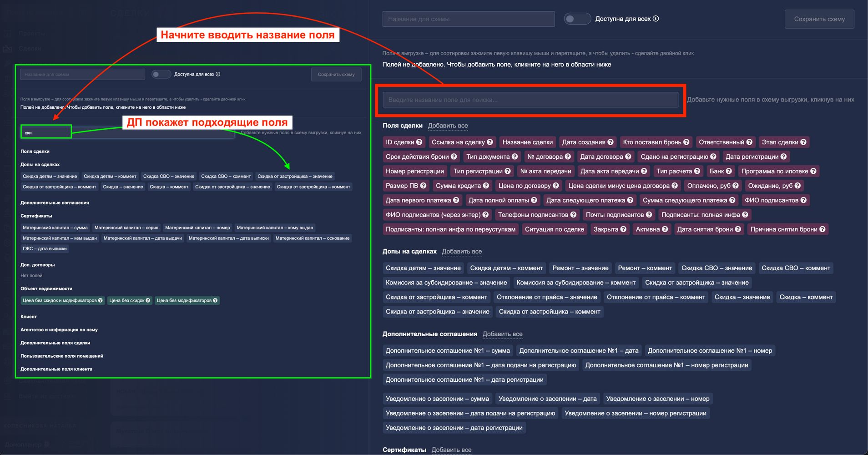Screen dimensions: 868x455
Task: Click the help icon on 'Дата акта передачи'
Action: 644,171
